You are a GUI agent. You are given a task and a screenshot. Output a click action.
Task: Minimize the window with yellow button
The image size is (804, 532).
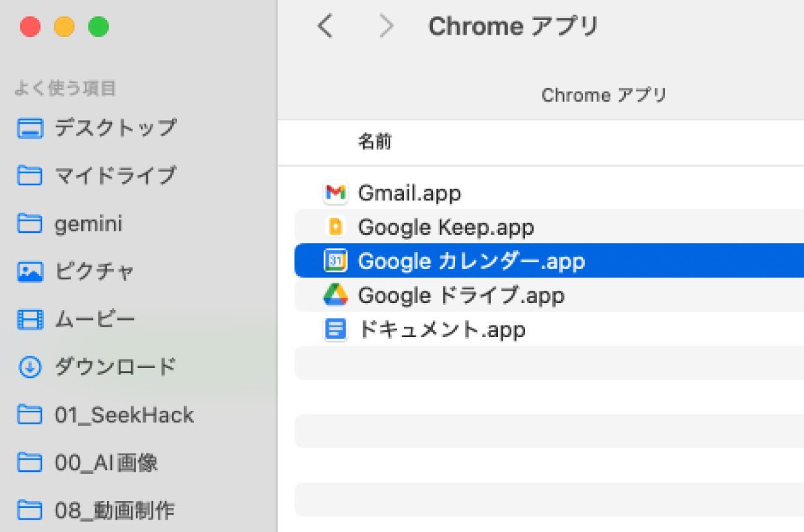pos(64,27)
